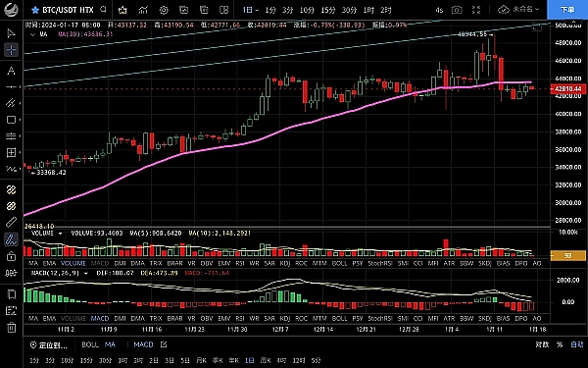Click the chart-corner collapse icon near 50000
This screenshot has width=588, height=368.
pyautogui.click(x=537, y=26)
